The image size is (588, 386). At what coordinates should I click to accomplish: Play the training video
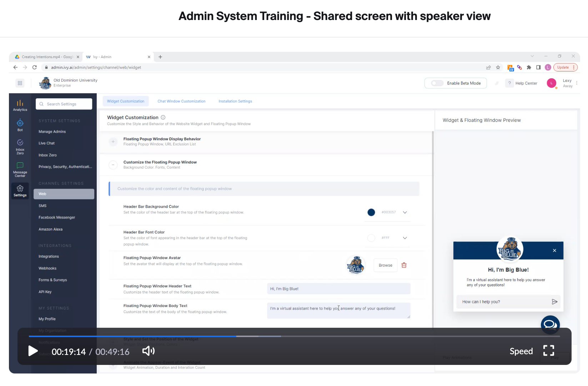33,351
